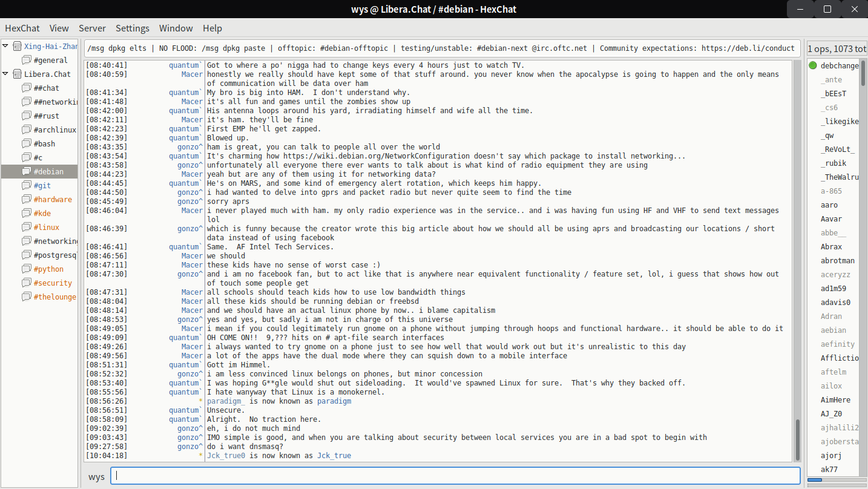Click the lag meter progress bar

836,480
